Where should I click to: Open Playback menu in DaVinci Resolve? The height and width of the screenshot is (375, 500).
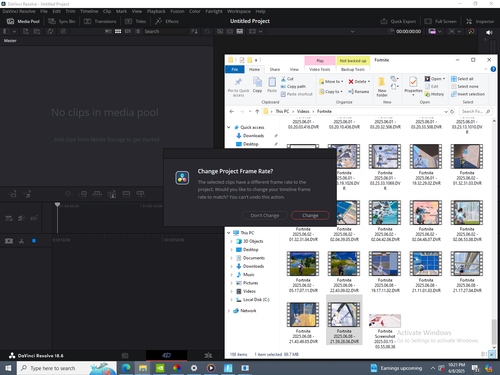pyautogui.click(x=156, y=11)
